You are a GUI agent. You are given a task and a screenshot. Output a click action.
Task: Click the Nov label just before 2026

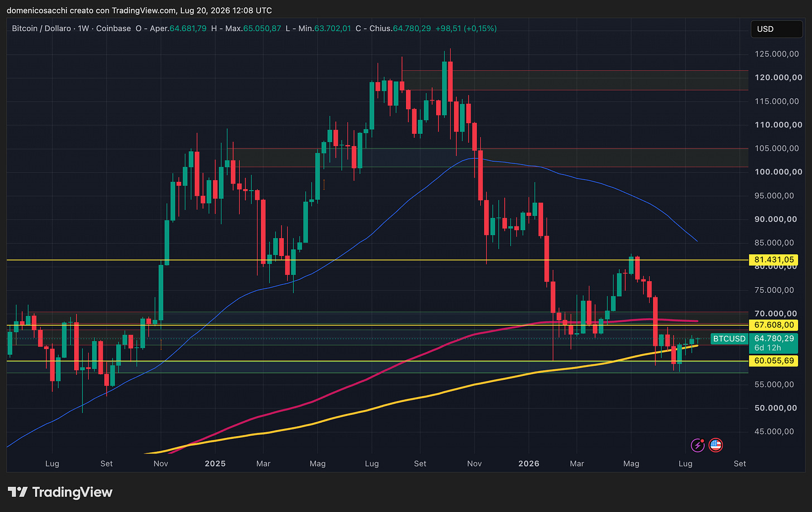pyautogui.click(x=475, y=463)
